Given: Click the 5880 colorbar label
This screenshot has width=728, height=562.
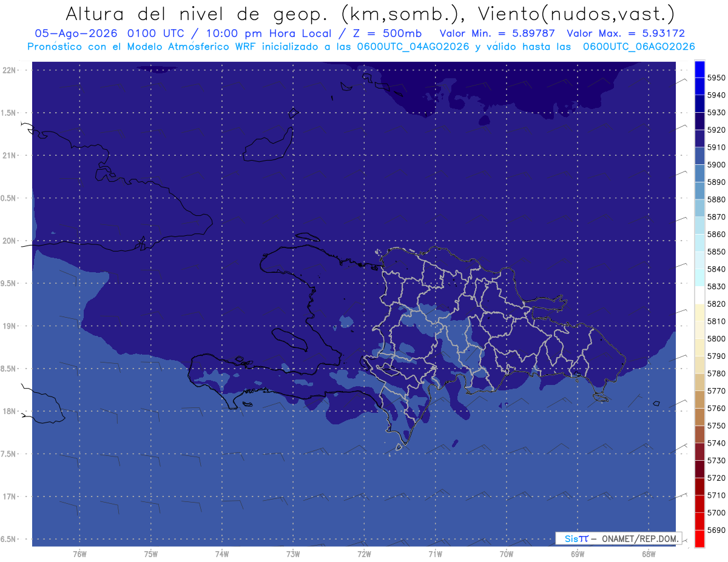Looking at the screenshot, I should point(716,199).
